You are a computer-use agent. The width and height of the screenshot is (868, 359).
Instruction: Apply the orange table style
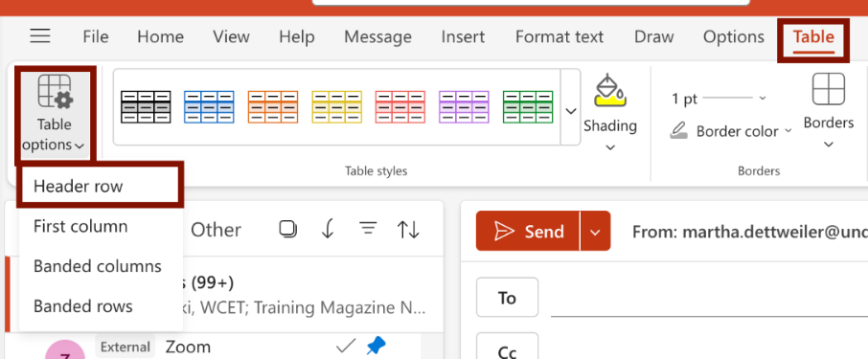(x=273, y=107)
